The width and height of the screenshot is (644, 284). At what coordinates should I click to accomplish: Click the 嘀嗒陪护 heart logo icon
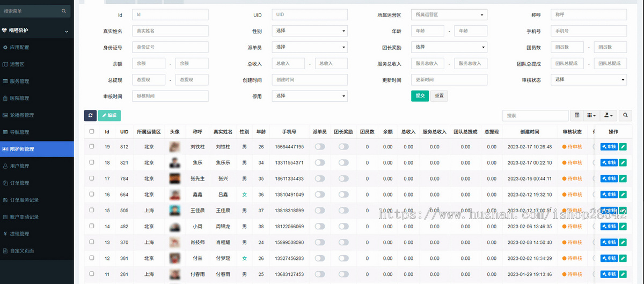tap(5, 31)
